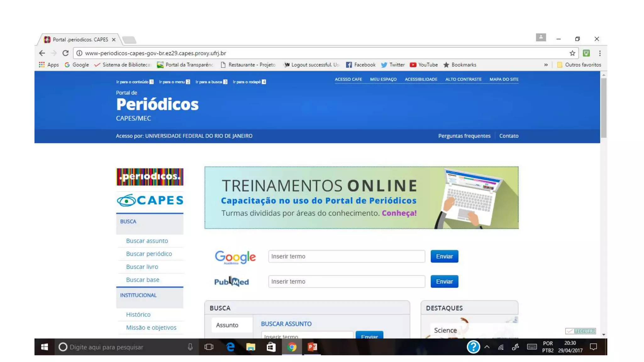644x362 pixels.
Task: Open PowerPoint from the taskbar
Action: 312,347
